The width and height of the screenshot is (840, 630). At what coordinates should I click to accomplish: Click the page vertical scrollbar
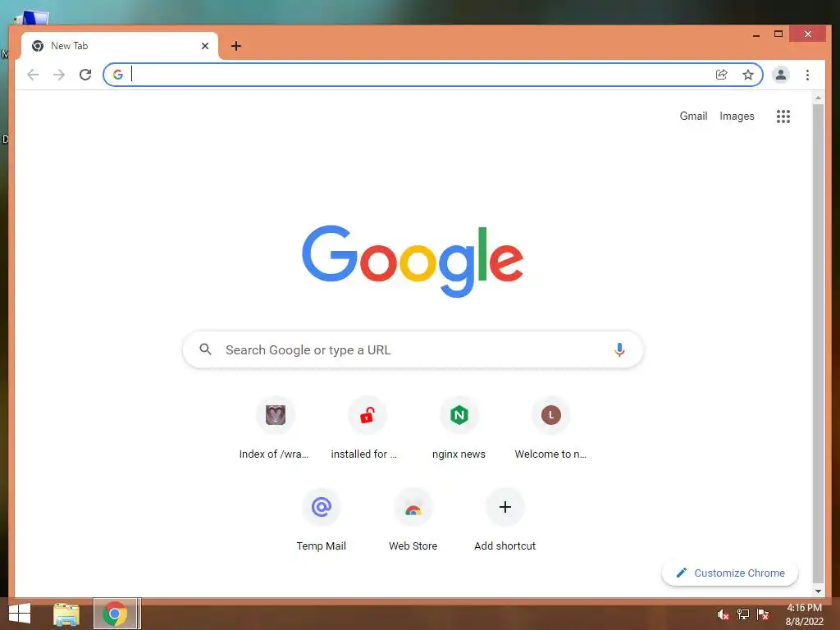pyautogui.click(x=818, y=343)
